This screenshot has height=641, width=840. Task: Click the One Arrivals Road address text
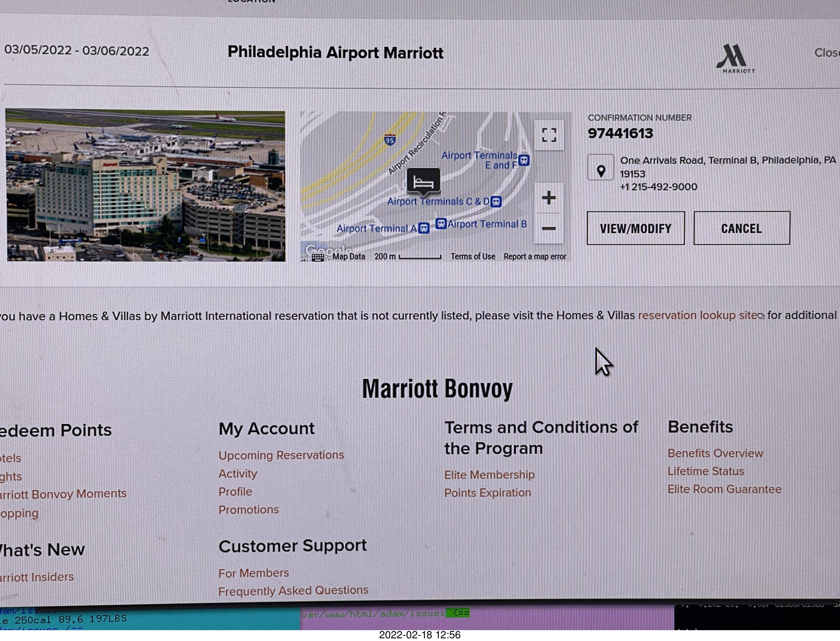pyautogui.click(x=727, y=167)
